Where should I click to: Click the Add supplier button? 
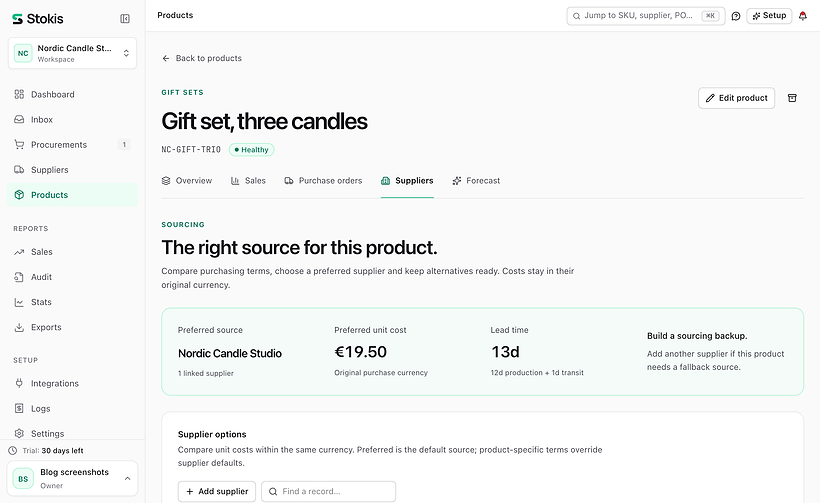click(x=217, y=491)
